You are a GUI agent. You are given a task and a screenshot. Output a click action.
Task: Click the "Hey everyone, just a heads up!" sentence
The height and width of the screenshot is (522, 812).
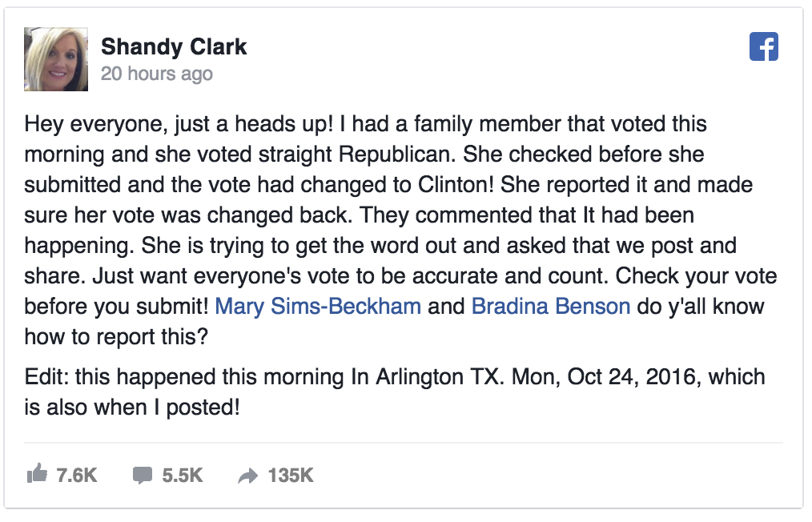click(x=179, y=124)
